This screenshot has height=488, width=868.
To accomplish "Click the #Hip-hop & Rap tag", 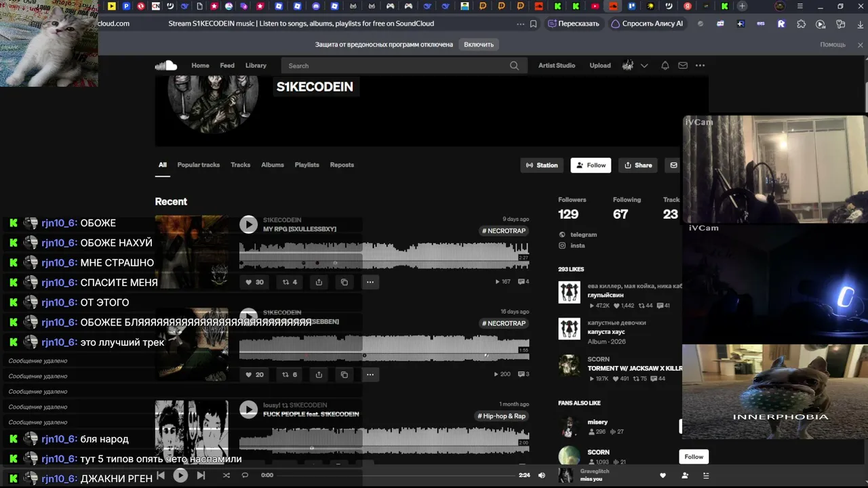I will coord(502,416).
